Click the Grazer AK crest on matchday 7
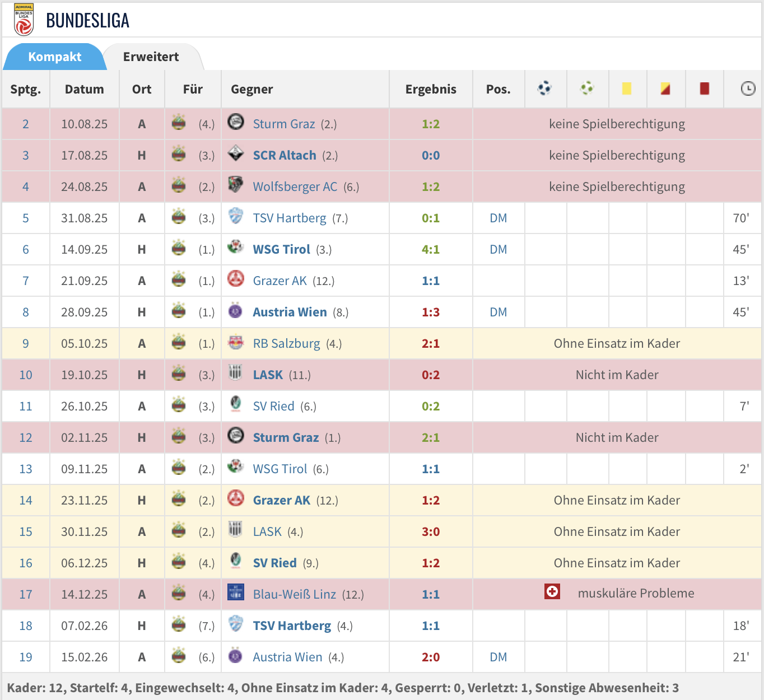This screenshot has width=764, height=700. (236, 279)
